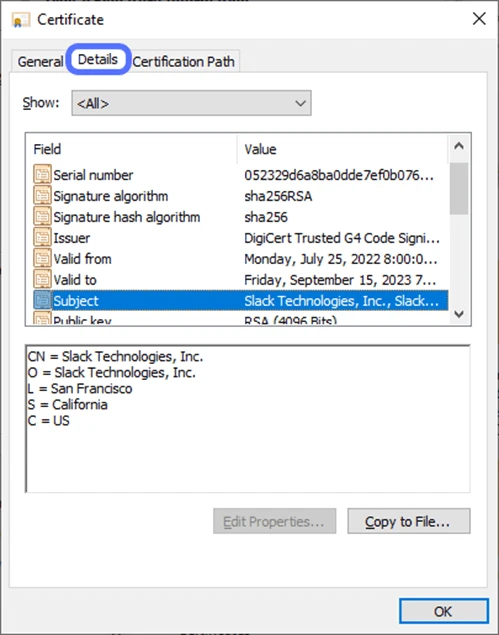Select the Subject row label
The height and width of the screenshot is (635, 499).
point(76,301)
